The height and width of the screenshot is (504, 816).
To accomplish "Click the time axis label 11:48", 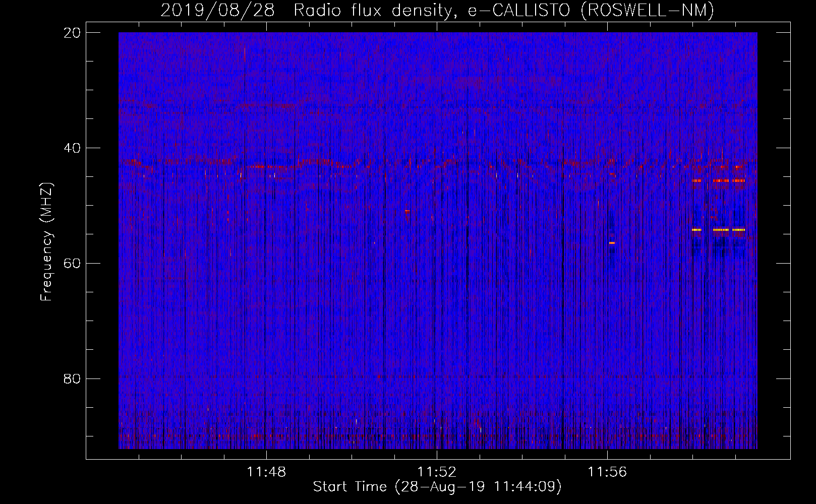I will (266, 472).
